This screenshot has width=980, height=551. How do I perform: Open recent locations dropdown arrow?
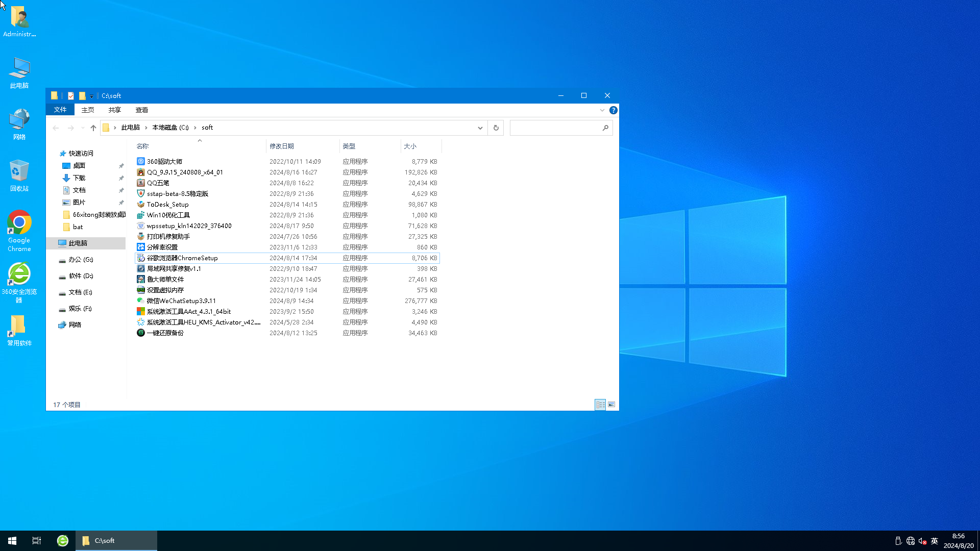[x=83, y=128]
